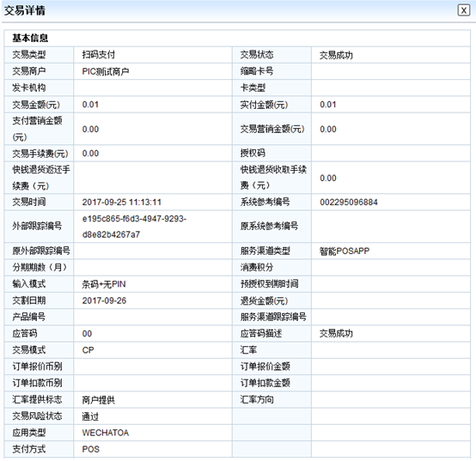Click the settlement date 2017-09-26
Image resolution: width=476 pixels, height=461 pixels.
pos(104,300)
